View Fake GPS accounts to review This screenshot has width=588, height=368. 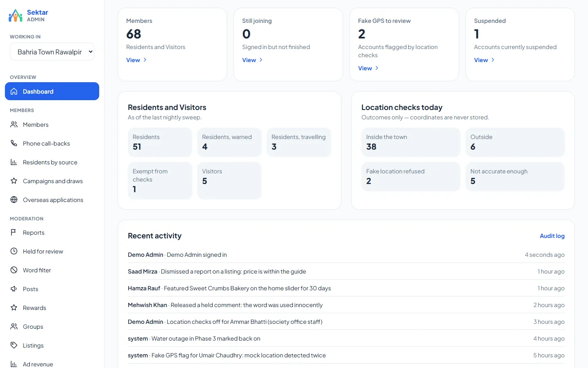click(368, 68)
